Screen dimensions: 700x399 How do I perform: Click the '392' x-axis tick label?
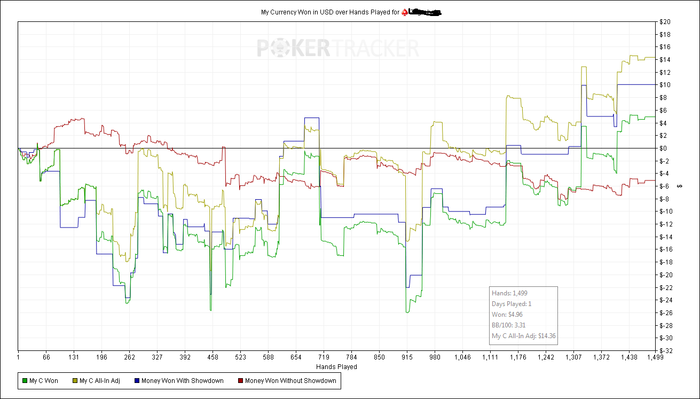185,357
